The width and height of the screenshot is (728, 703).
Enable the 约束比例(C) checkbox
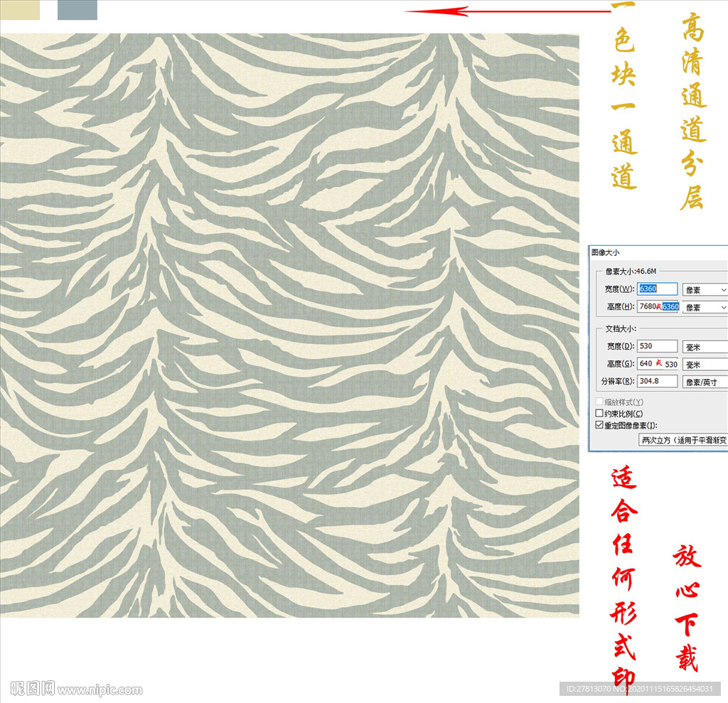pyautogui.click(x=599, y=413)
